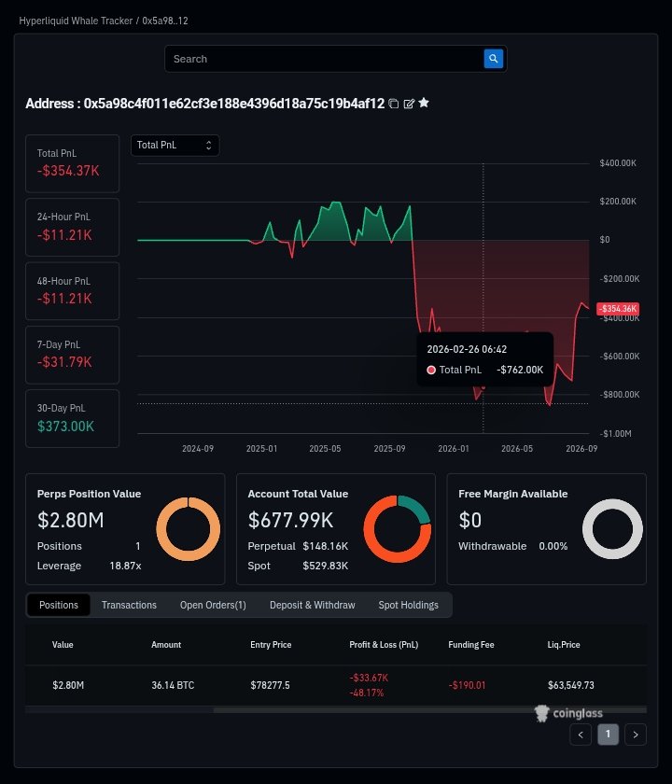This screenshot has height=784, width=672.
Task: Click the $63,549.73 liquidation price
Action: coord(571,685)
